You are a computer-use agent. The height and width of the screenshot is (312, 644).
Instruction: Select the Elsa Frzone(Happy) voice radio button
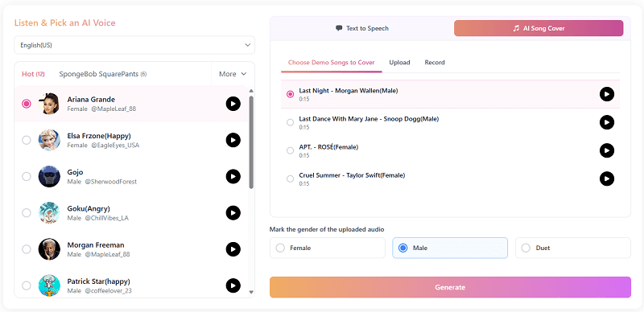point(27,141)
